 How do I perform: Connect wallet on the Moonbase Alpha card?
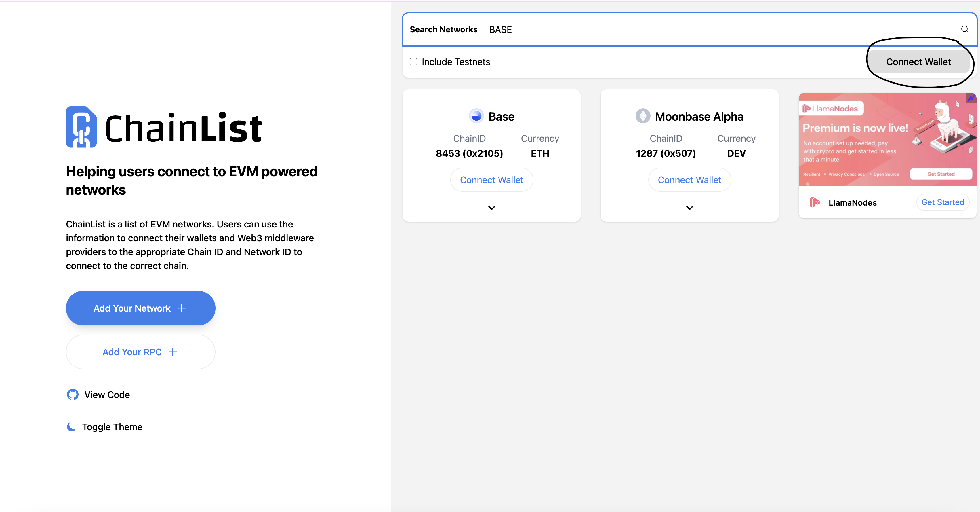(x=689, y=180)
